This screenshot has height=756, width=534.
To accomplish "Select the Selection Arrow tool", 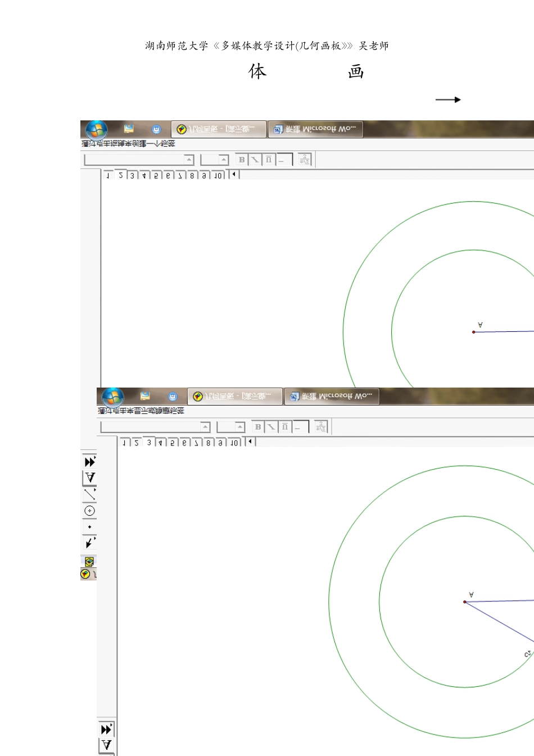I will (90, 543).
